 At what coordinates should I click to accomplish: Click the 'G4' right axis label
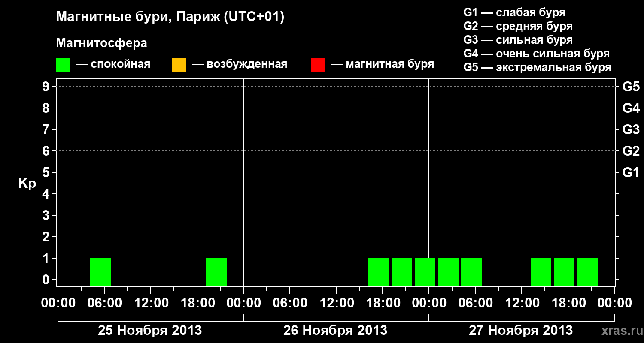(x=631, y=108)
